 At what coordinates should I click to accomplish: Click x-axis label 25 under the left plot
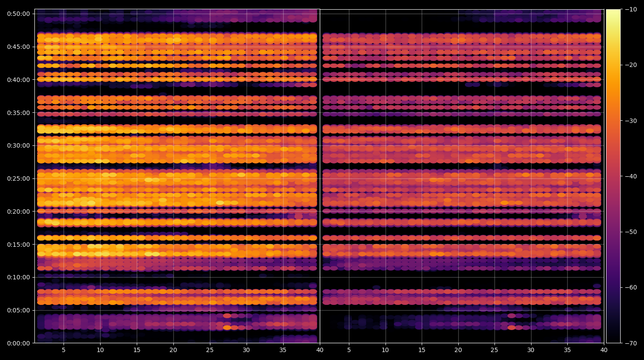[210, 350]
